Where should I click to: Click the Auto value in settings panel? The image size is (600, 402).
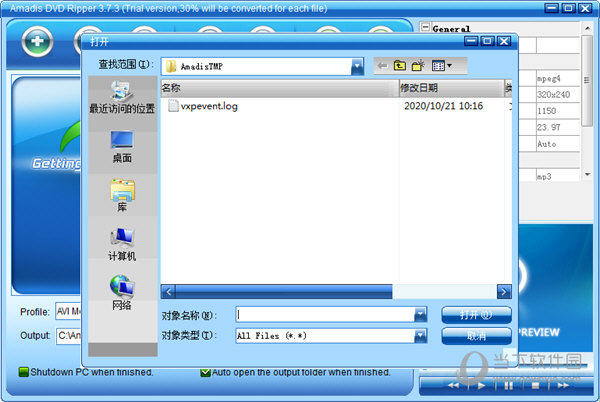click(546, 144)
